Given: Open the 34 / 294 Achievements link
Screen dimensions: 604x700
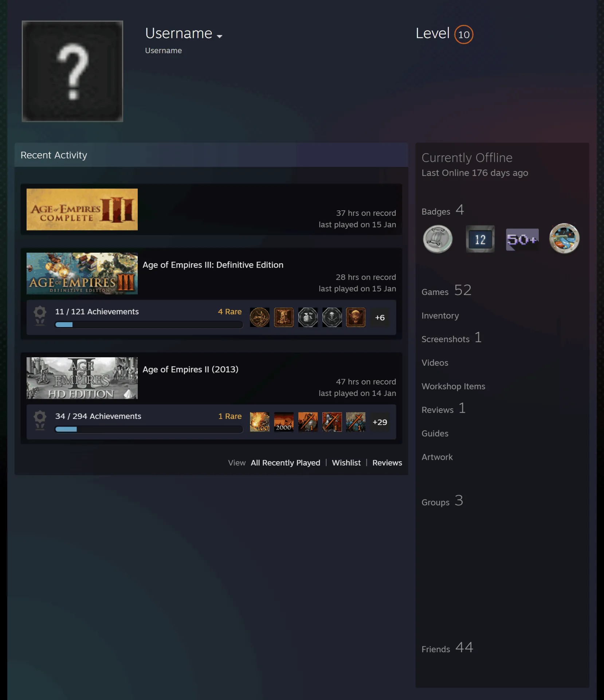Looking at the screenshot, I should pyautogui.click(x=98, y=416).
